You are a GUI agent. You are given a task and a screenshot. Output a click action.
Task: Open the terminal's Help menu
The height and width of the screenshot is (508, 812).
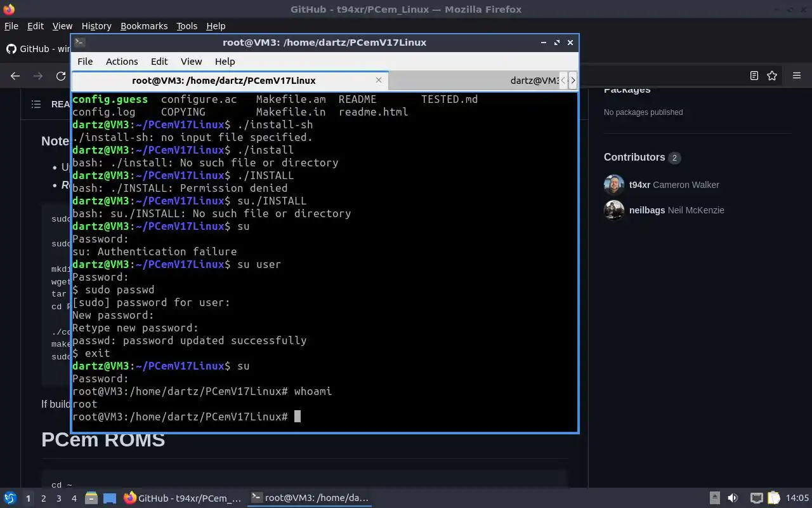[225, 62]
